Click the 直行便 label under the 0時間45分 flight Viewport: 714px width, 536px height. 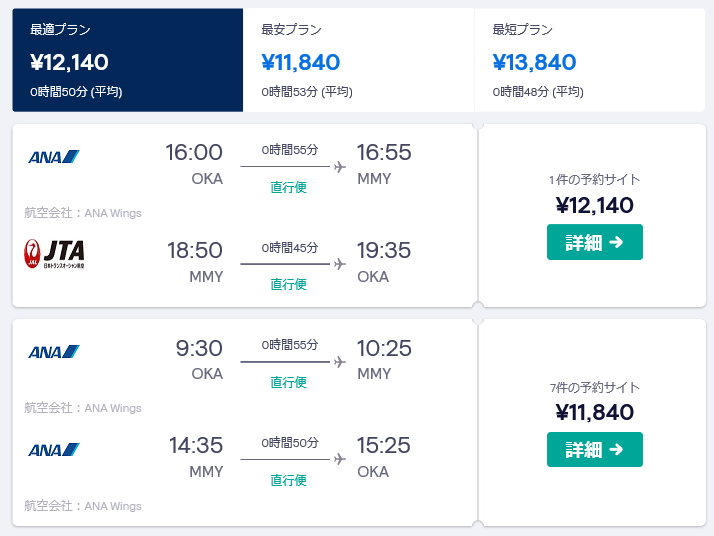click(288, 284)
